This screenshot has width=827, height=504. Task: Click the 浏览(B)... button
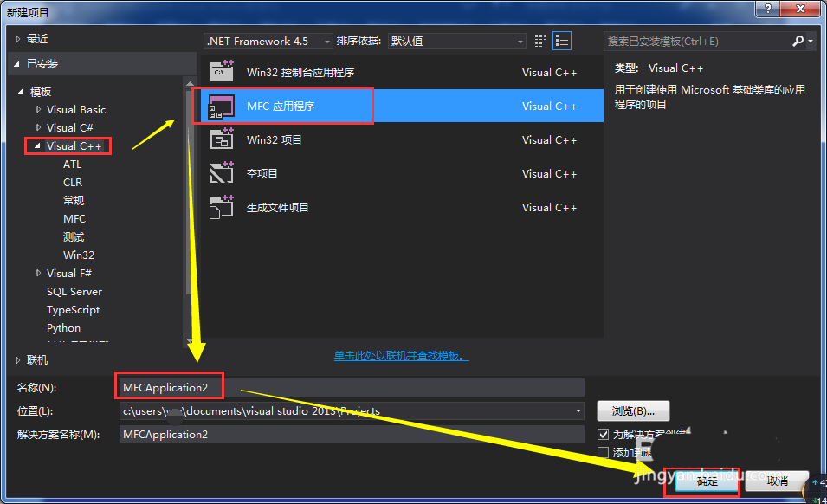click(x=633, y=410)
